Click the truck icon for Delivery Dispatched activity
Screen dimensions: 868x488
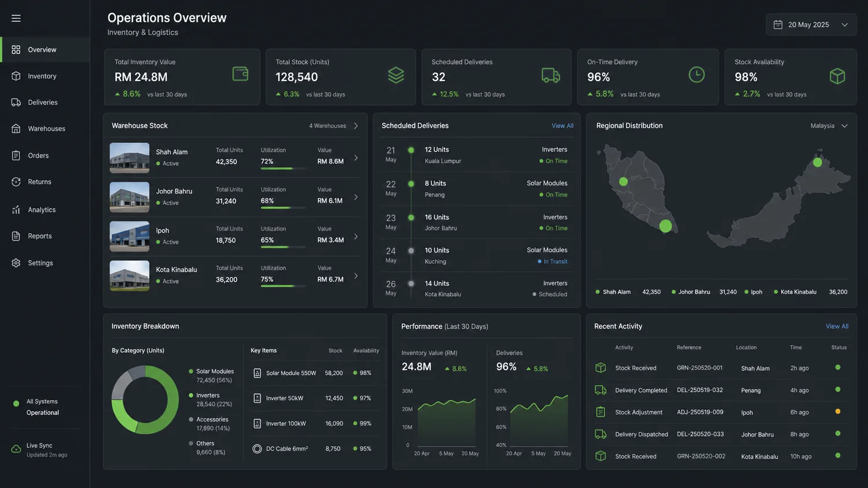point(601,434)
